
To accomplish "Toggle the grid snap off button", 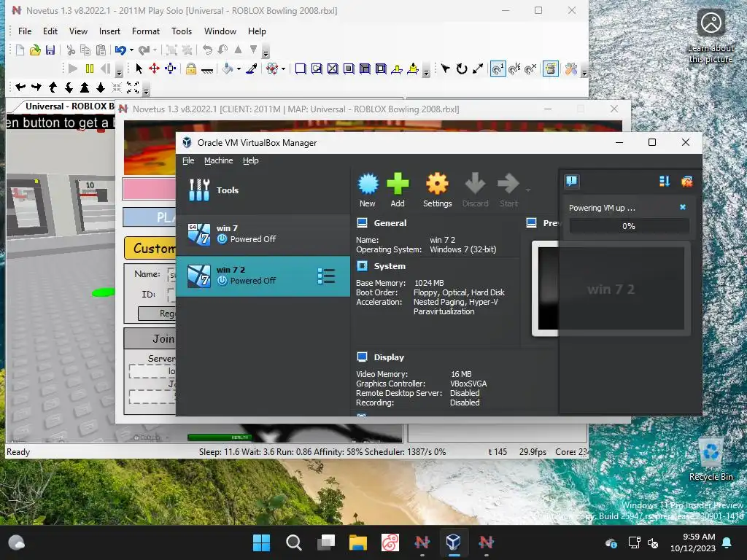I will click(531, 69).
